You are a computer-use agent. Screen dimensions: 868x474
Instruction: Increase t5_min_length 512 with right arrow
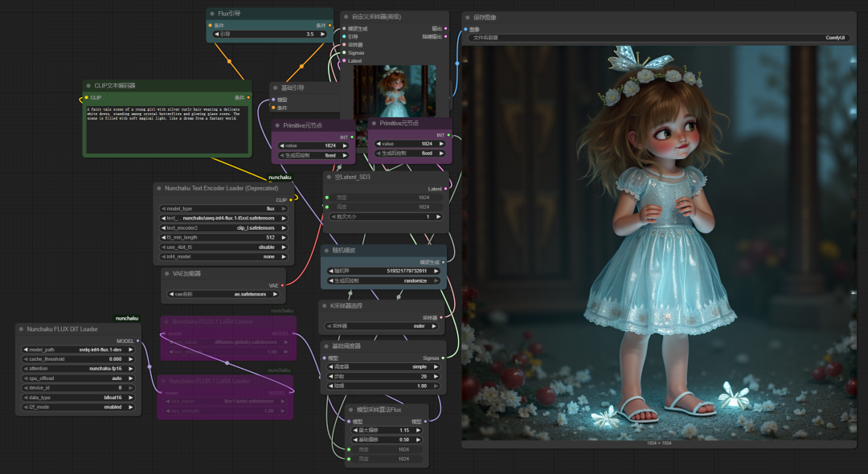tap(284, 237)
